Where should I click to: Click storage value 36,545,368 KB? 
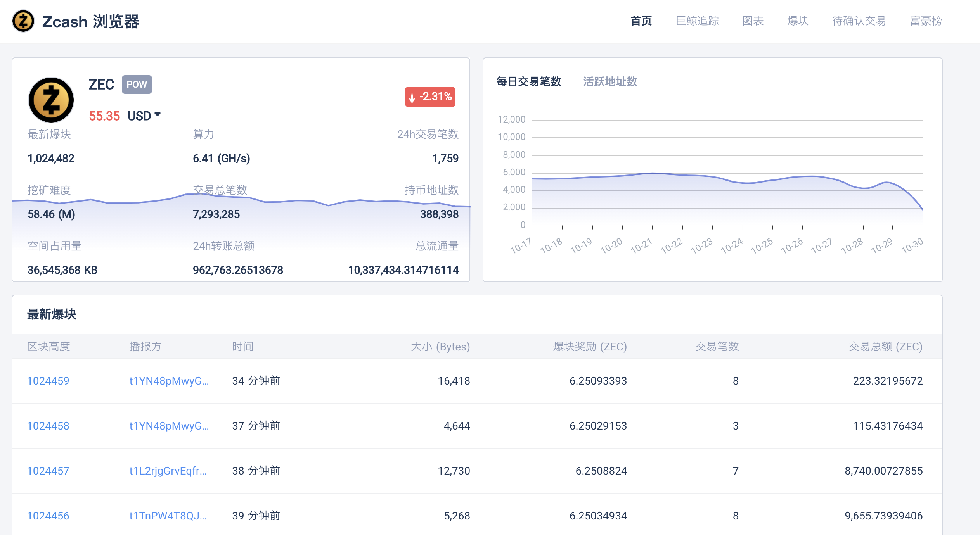[62, 270]
